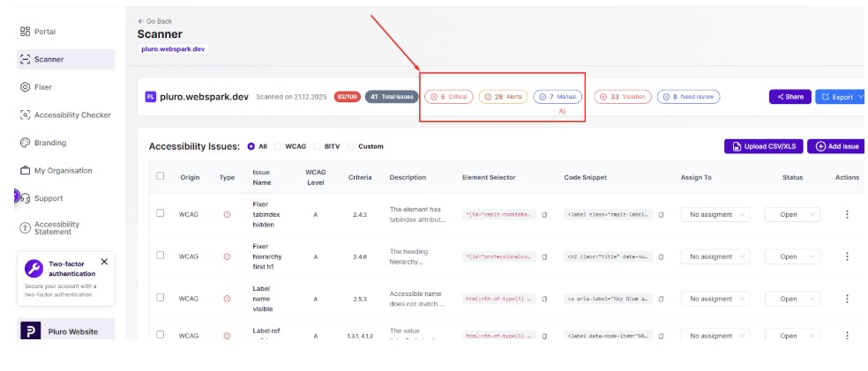868x371 pixels.
Task: Select the BITV radio button
Action: (318, 146)
